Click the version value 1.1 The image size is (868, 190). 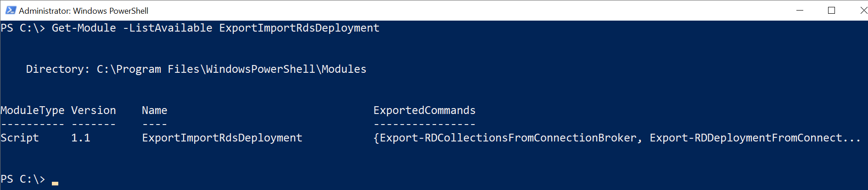coord(81,138)
